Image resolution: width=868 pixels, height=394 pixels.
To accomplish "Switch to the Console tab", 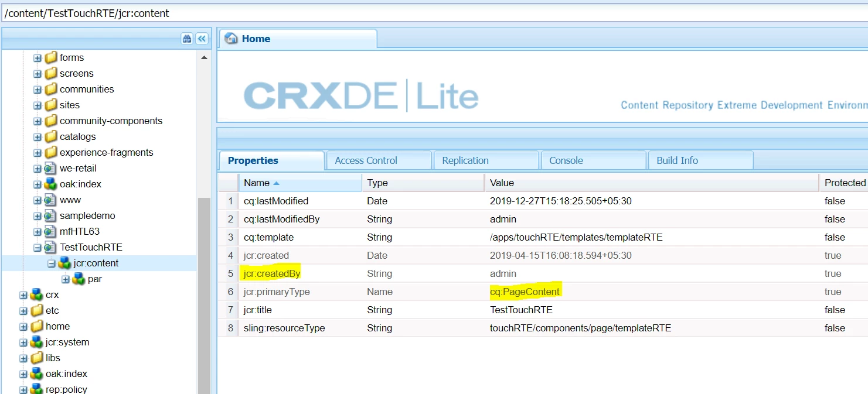I will 593,160.
